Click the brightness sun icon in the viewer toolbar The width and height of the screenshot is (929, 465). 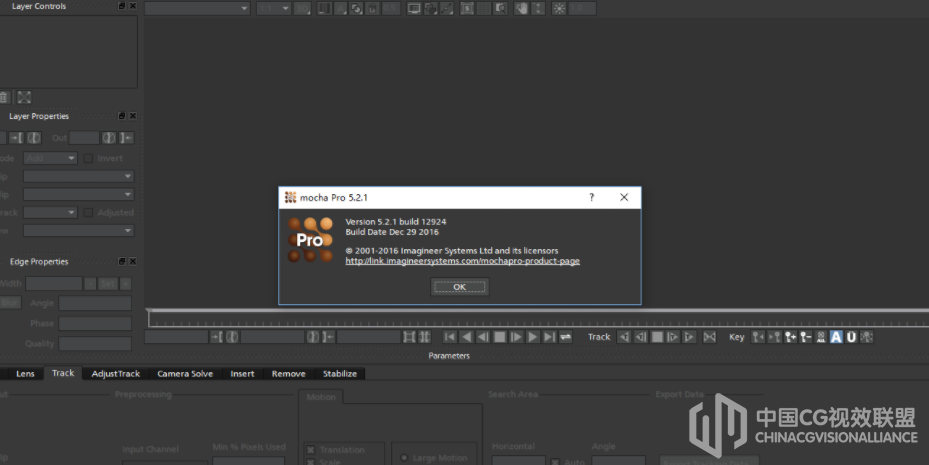click(x=559, y=8)
